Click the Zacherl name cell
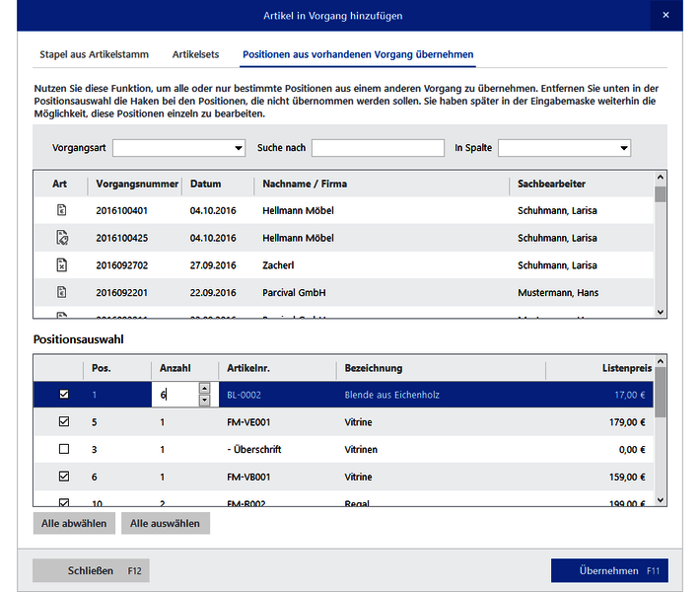Viewport: 700px width, 592px height. pos(278,265)
